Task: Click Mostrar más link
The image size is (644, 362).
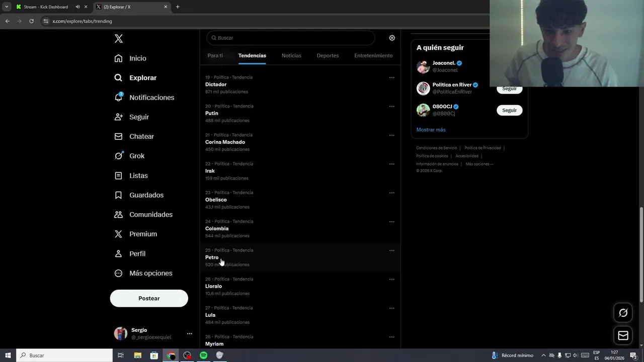Action: point(431,130)
